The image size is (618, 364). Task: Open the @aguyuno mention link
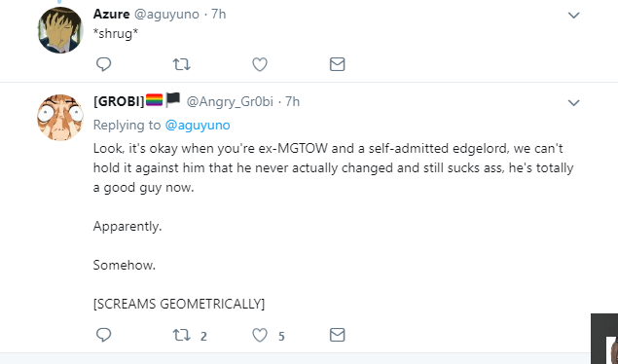click(198, 125)
